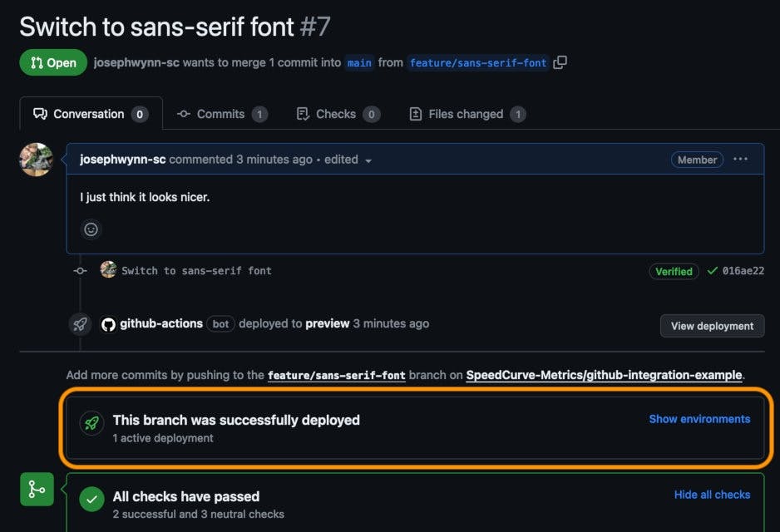The image size is (780, 532).
Task: Click the green merge branch icon
Action: coord(37,490)
